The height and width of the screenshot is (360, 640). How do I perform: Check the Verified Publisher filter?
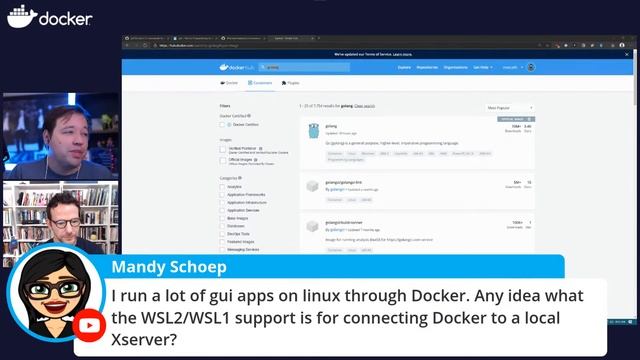click(222, 150)
